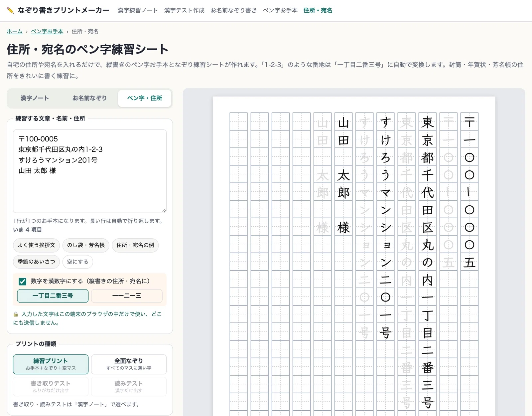532x416 pixels.
Task: Click the 住所・宛名 breadcrumb current page text
Action: (x=85, y=31)
